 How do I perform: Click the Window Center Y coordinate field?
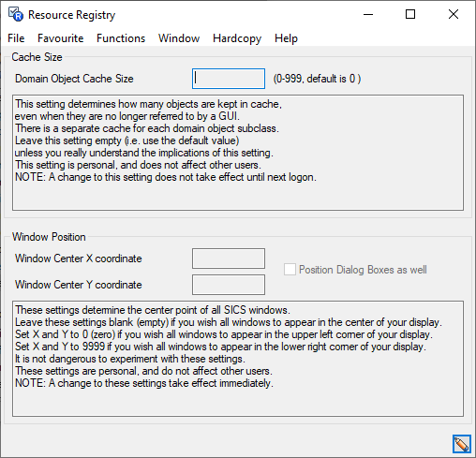[229, 285]
